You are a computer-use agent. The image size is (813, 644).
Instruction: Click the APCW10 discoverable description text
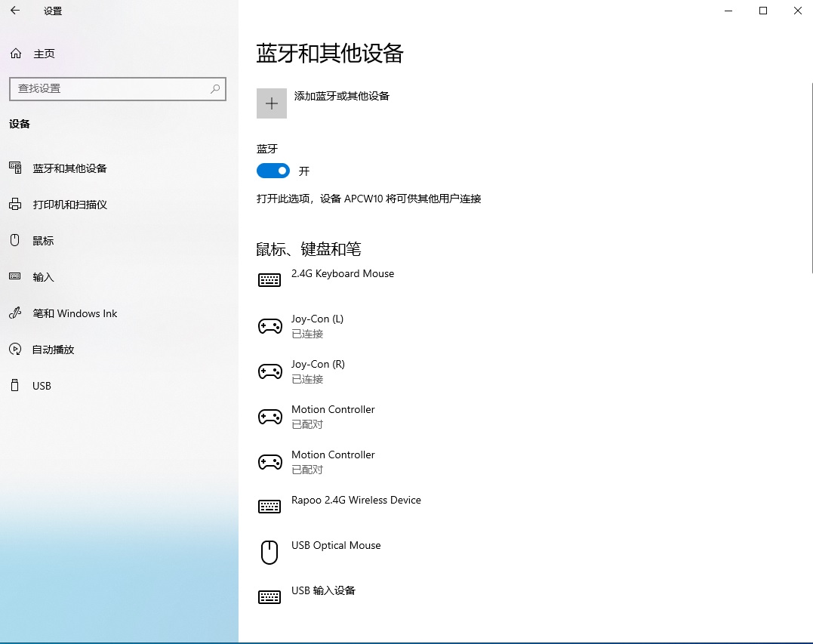click(368, 199)
